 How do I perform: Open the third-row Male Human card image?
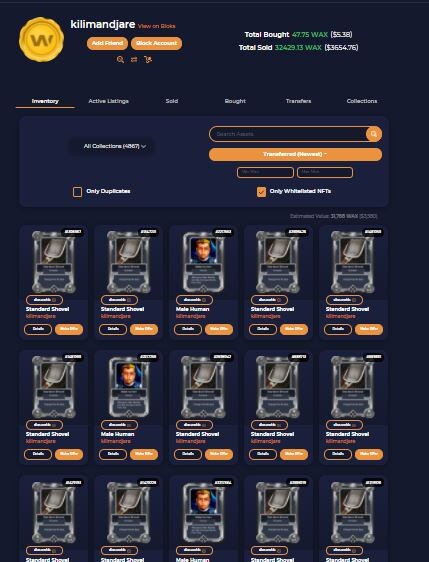[203, 512]
